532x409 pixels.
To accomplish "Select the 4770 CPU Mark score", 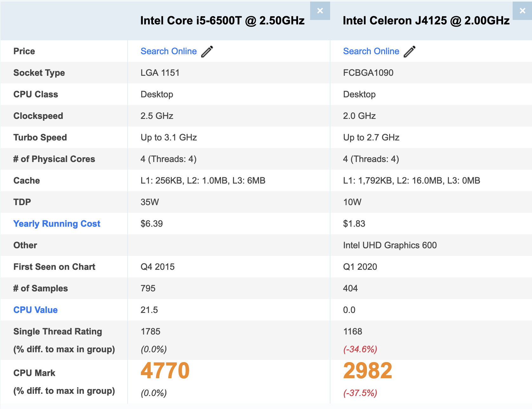I will [165, 371].
